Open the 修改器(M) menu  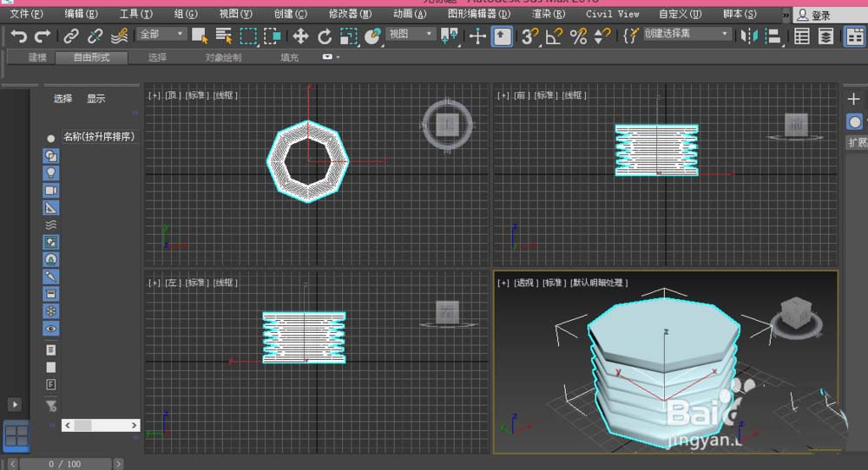pos(350,14)
